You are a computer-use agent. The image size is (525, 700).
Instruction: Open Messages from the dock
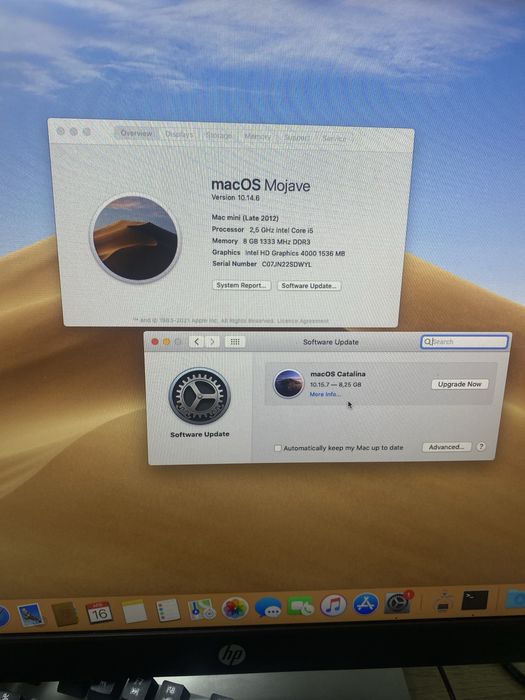click(268, 607)
